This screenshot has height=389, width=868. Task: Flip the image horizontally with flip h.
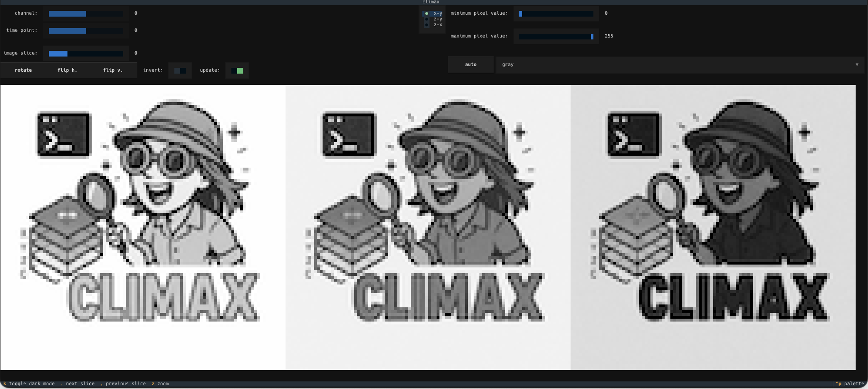(x=67, y=70)
